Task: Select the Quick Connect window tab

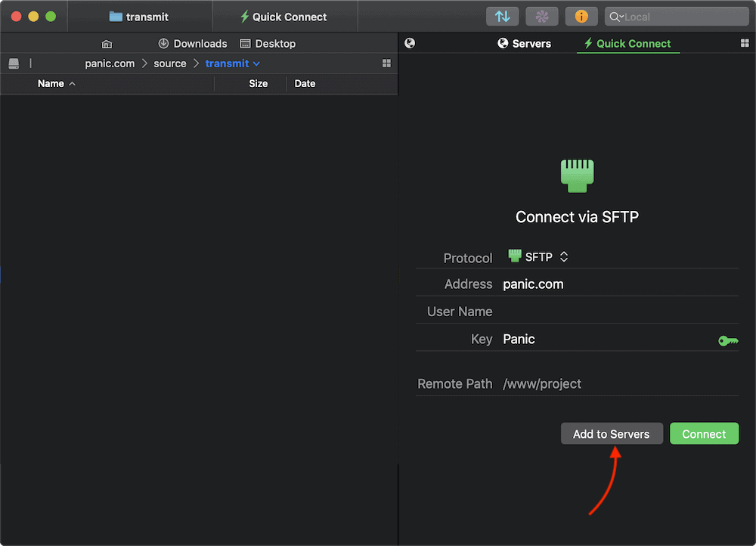Action: (285, 17)
